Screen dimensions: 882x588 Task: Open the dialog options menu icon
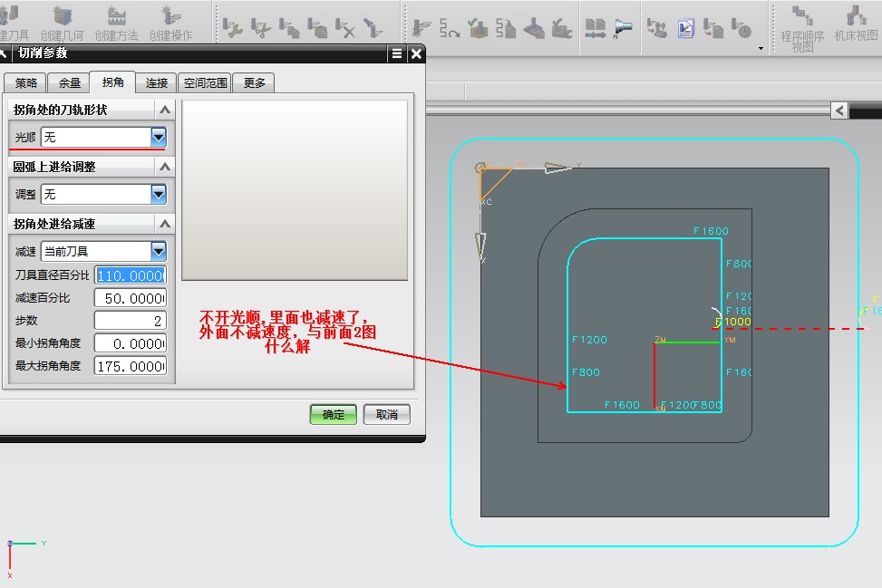396,53
